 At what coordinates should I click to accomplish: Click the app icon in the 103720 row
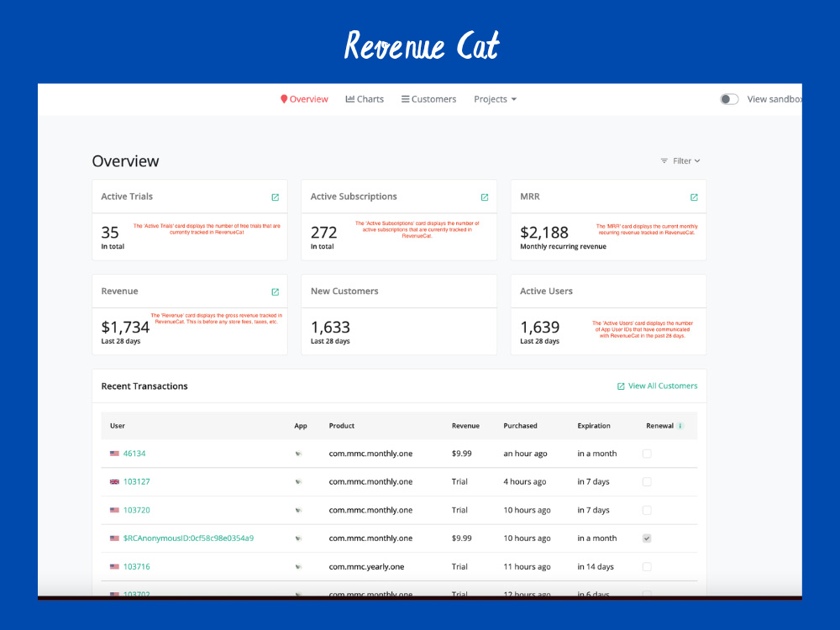point(298,510)
